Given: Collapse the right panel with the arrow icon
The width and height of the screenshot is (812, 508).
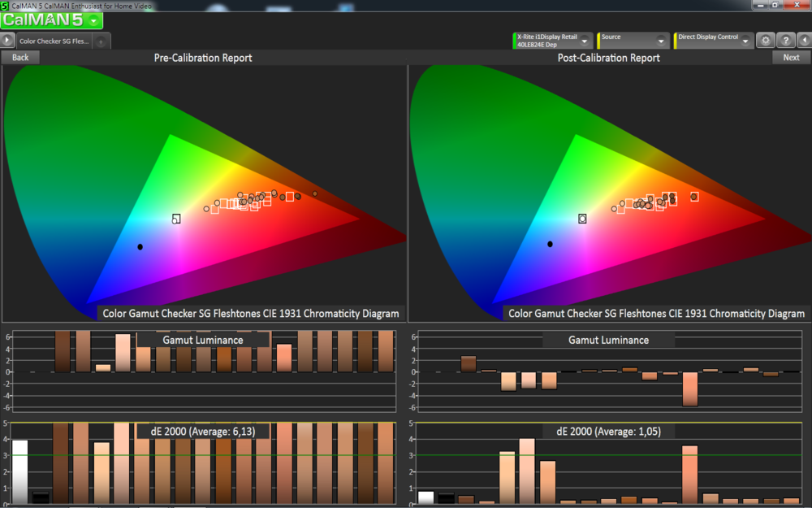Looking at the screenshot, I should (x=805, y=40).
